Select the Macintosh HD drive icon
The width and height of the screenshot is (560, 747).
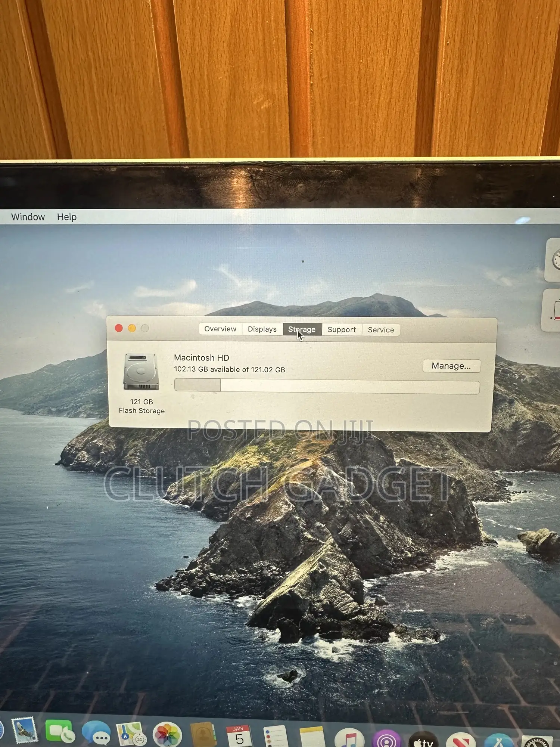[x=141, y=372]
